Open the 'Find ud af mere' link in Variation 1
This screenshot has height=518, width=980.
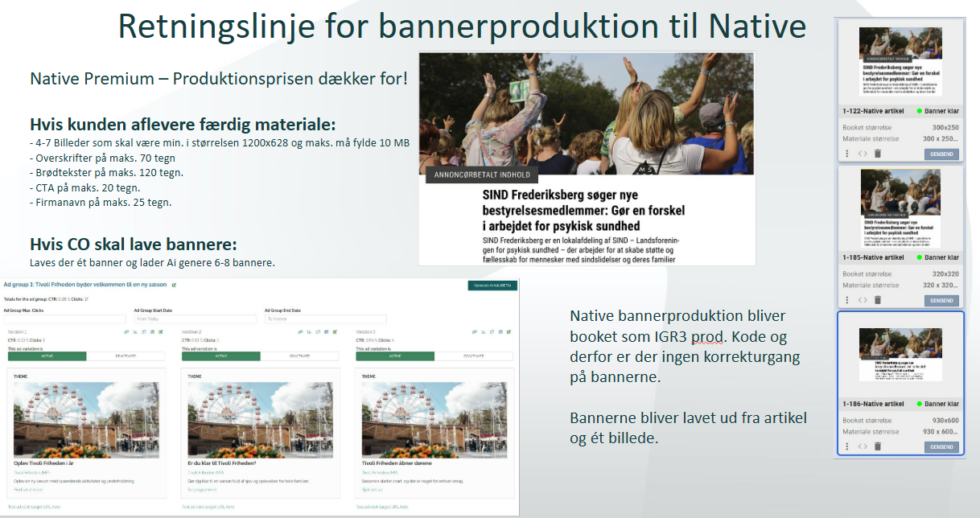(28, 489)
